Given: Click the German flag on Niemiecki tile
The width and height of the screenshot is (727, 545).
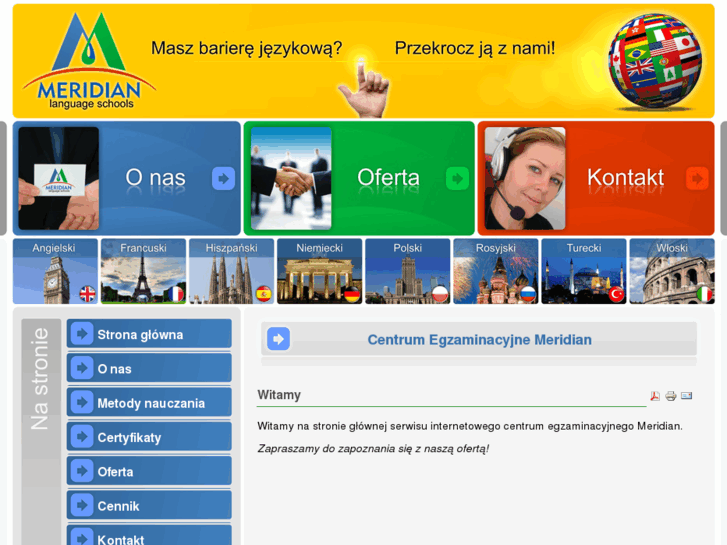Looking at the screenshot, I should (x=351, y=294).
